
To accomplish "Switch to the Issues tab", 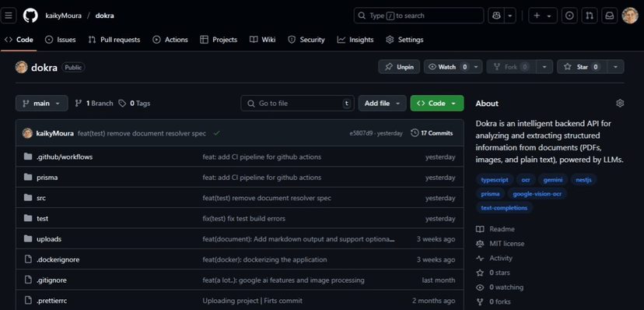I will [x=61, y=40].
